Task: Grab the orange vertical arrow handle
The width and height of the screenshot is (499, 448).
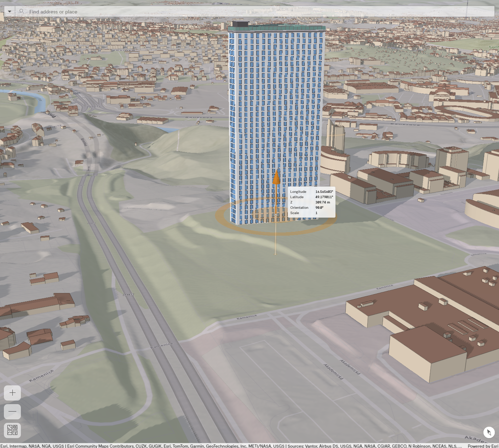Action: [x=276, y=178]
